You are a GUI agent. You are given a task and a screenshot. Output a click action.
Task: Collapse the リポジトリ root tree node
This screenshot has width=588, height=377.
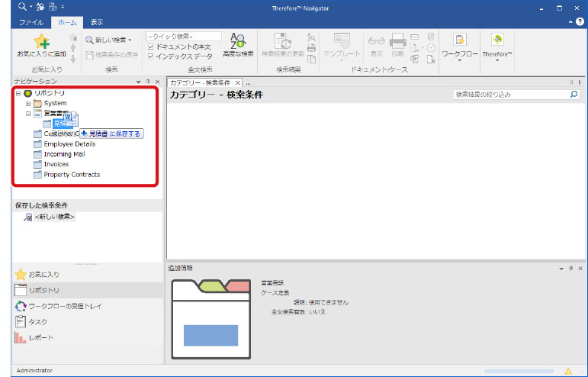[x=18, y=93]
